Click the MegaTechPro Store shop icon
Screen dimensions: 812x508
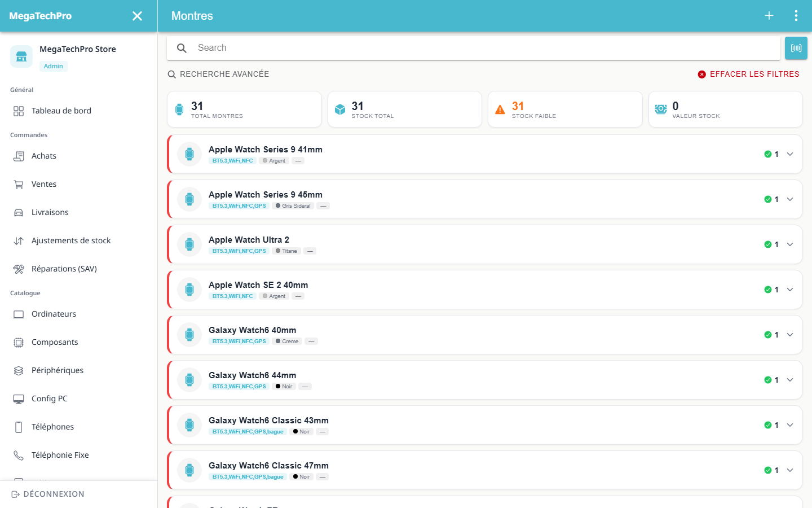click(21, 56)
